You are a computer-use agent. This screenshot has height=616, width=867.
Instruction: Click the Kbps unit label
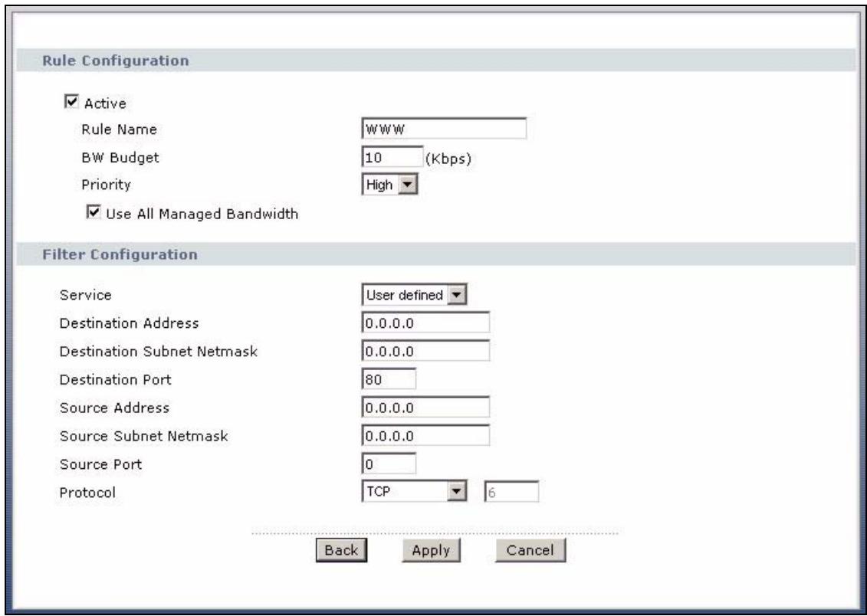pyautogui.click(x=447, y=159)
